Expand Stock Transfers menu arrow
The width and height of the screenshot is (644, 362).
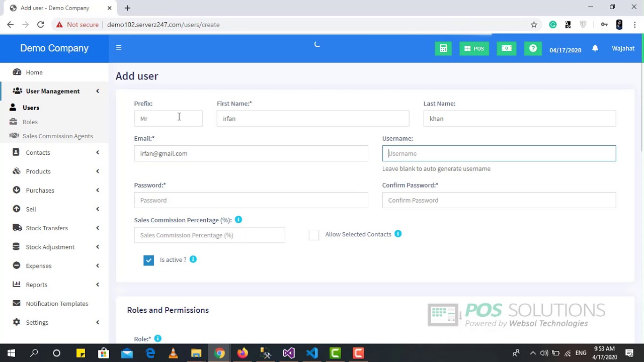point(98,228)
